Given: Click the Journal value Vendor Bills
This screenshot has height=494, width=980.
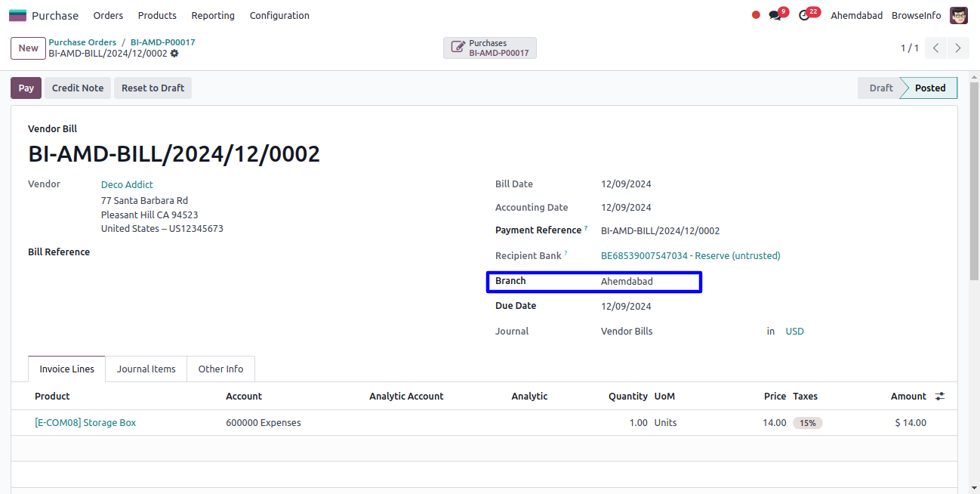Looking at the screenshot, I should coord(627,332).
